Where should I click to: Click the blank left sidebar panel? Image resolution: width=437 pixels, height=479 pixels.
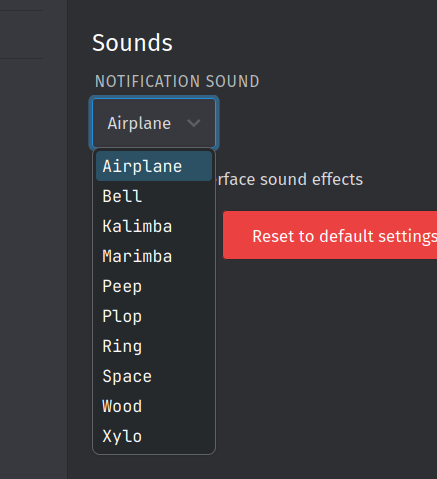33,267
